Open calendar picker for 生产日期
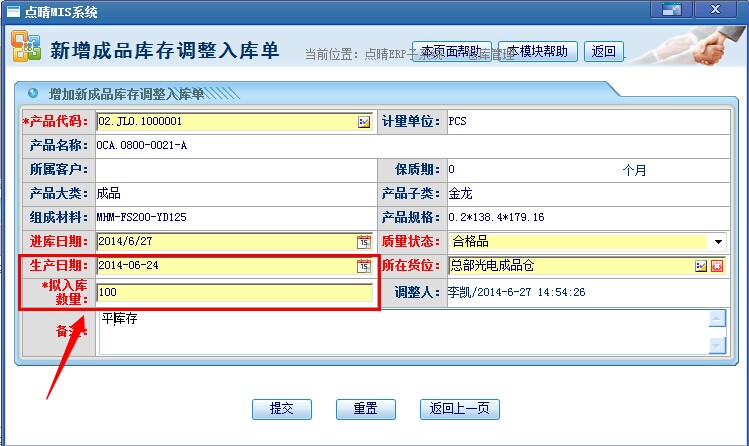749x446 pixels. click(364, 266)
